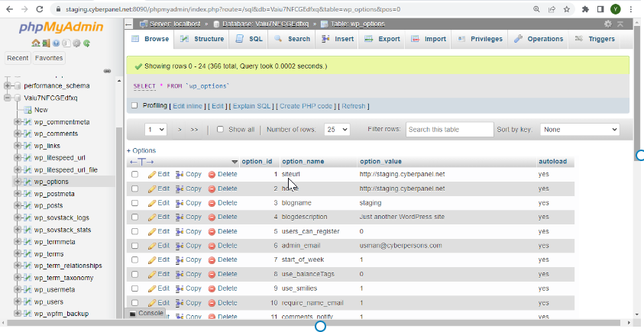
Task: Click the browser share icon
Action: [552, 9]
